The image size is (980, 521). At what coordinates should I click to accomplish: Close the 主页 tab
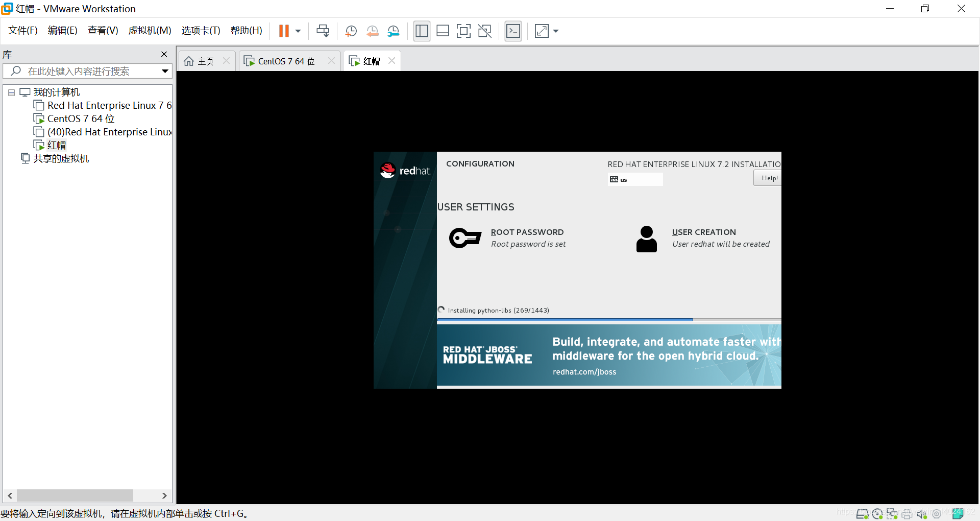pos(226,61)
